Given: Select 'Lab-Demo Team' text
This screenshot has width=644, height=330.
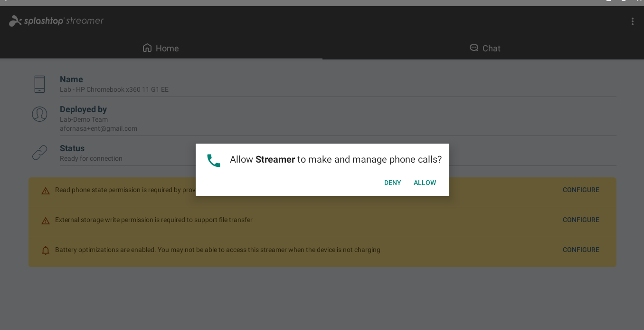Looking at the screenshot, I should [x=84, y=119].
